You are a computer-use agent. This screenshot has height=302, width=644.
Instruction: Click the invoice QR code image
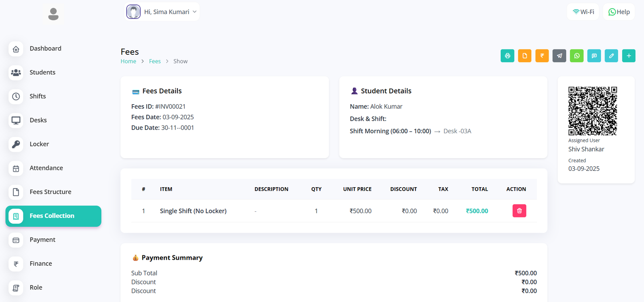592,111
